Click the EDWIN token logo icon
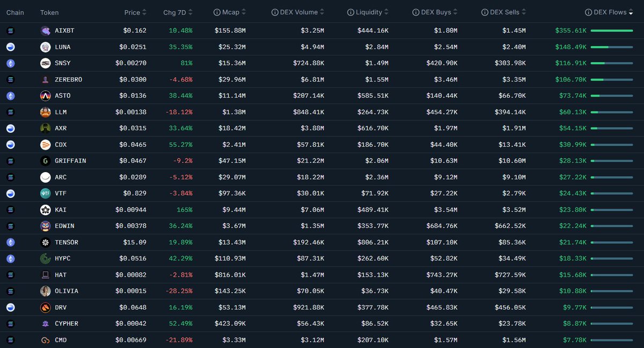644x348 pixels. [x=46, y=226]
